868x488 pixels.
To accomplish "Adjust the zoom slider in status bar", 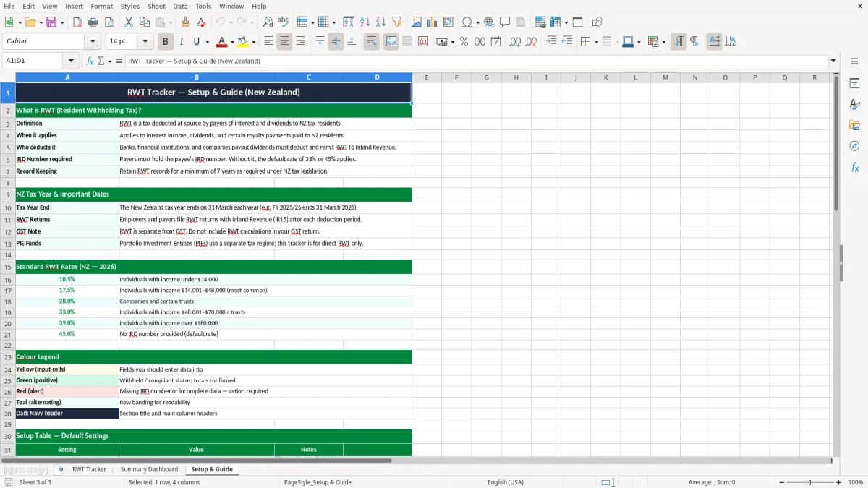I will (809, 482).
